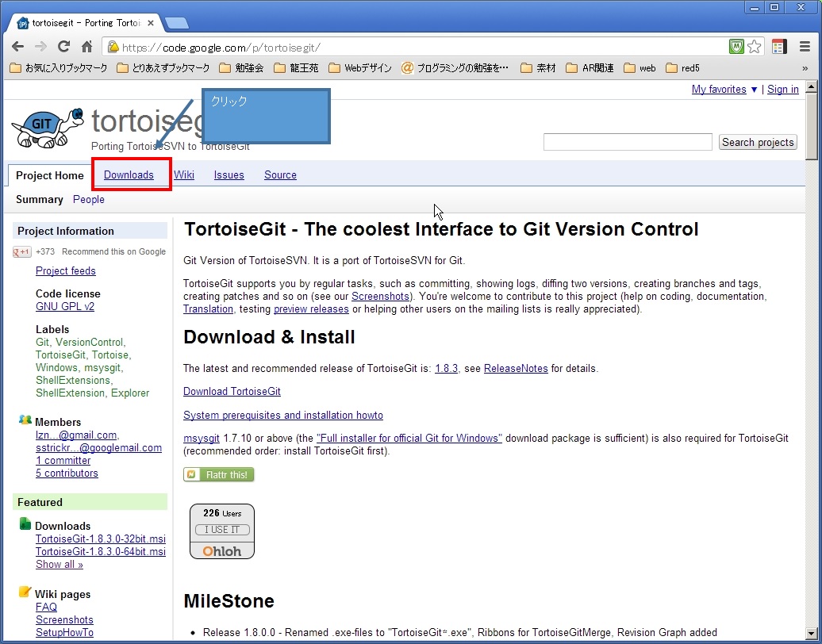Show more bookmarks with the overflow chevron
This screenshot has width=822, height=644.
click(805, 68)
